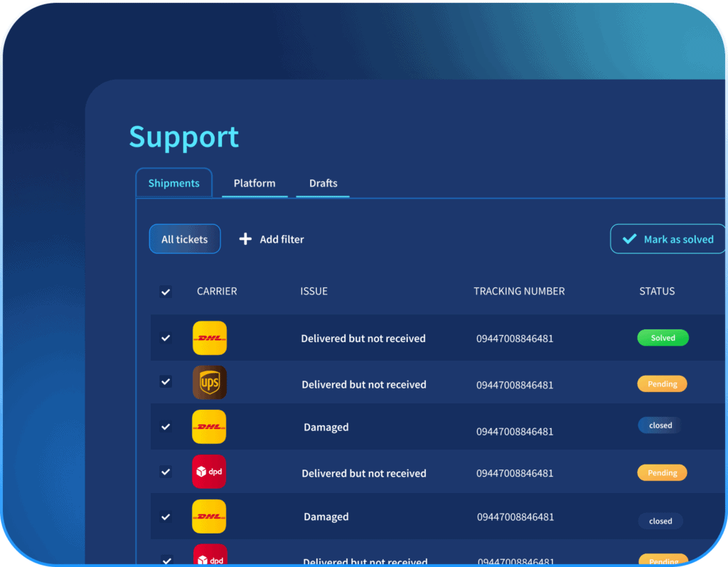
Task: Click the ISSUE column header
Action: tap(314, 291)
